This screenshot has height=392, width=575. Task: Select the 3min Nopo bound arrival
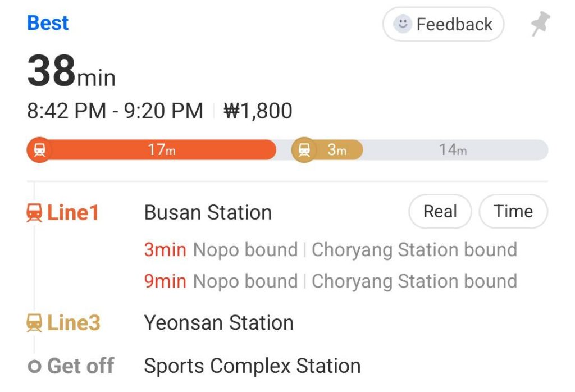220,250
